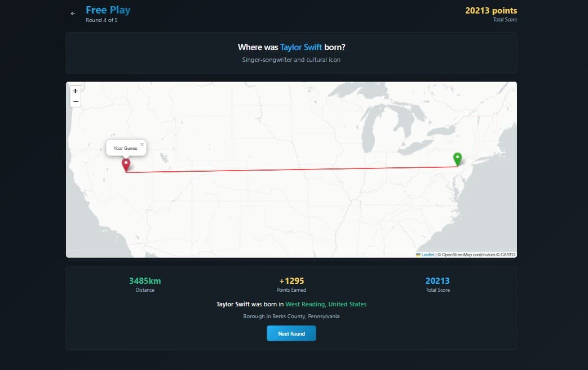Select the green correct answer marker
Image resolution: width=588 pixels, height=370 pixels.
(458, 159)
